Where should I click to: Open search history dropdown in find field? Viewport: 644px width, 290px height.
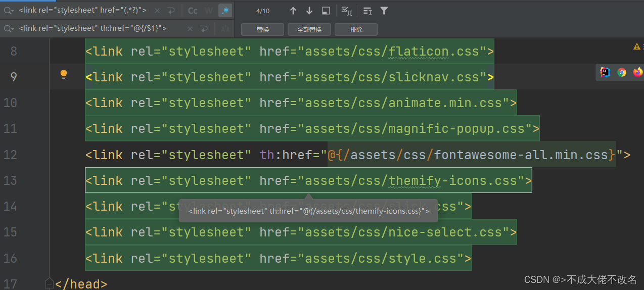click(x=9, y=11)
